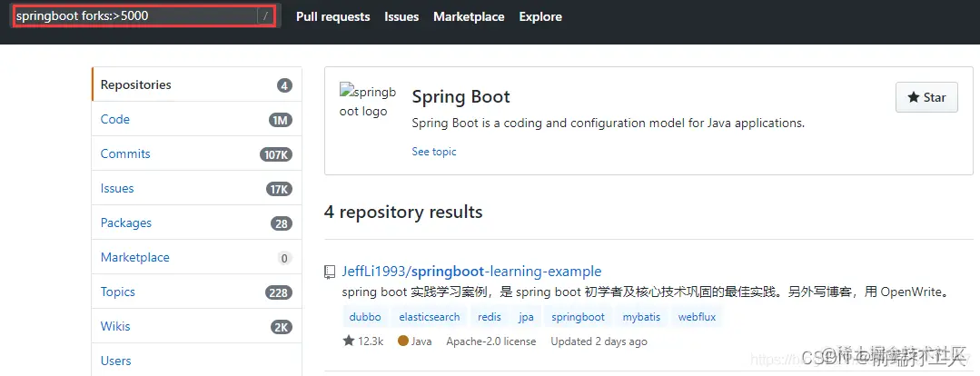Open Issues in top navigation bar

click(401, 17)
